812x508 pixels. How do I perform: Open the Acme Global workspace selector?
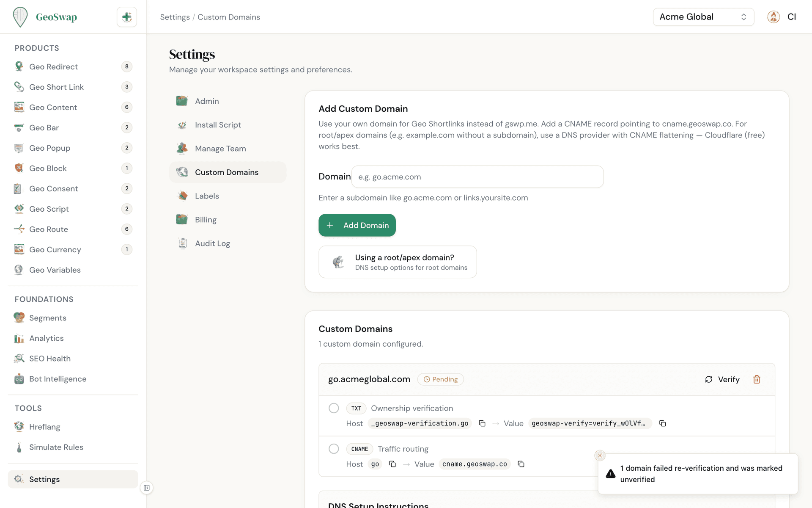[x=703, y=17]
